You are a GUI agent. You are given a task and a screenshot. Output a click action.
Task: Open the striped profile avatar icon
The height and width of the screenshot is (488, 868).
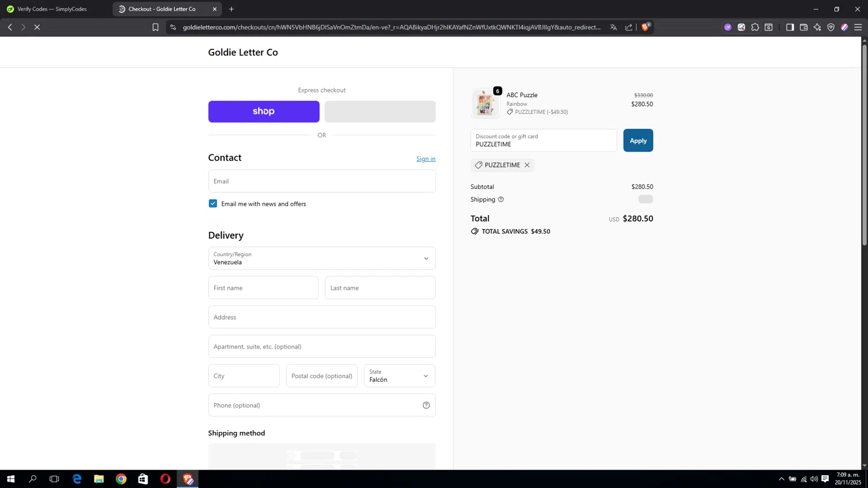coord(845,27)
